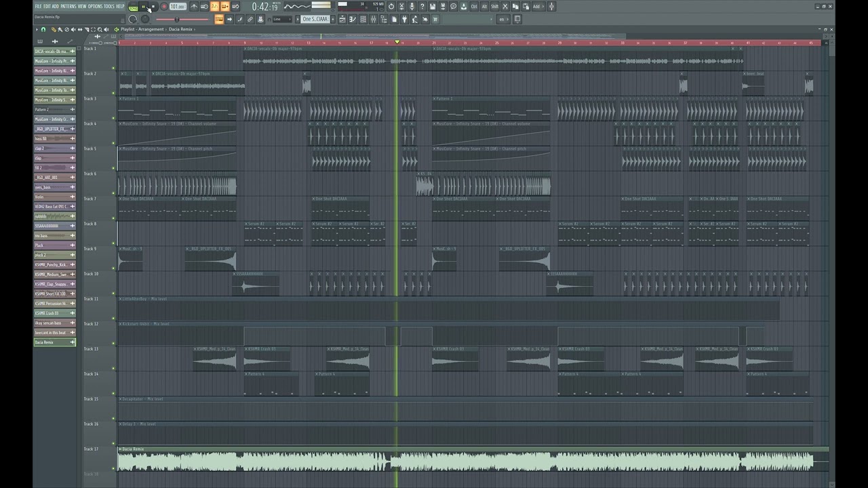Screen dimensions: 868x488
Task: Open the HELP menu
Action: click(120, 6)
